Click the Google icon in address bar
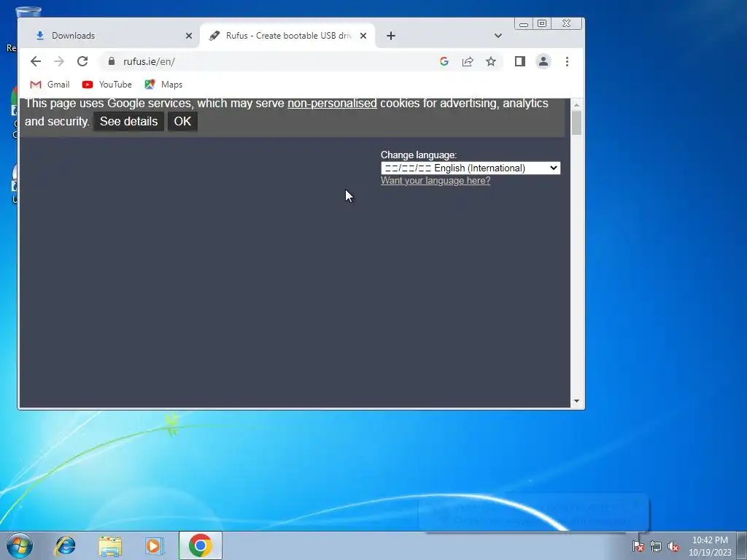 pos(444,61)
